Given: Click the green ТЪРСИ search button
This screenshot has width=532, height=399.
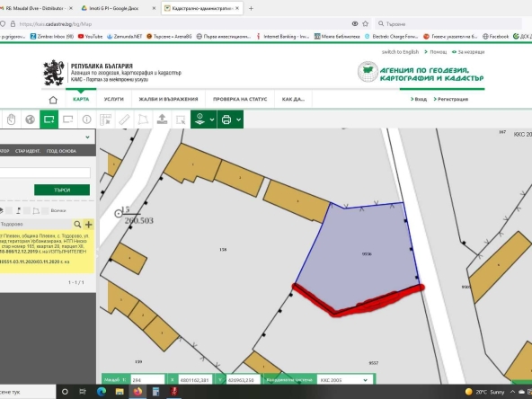Looking at the screenshot, I should pos(62,190).
